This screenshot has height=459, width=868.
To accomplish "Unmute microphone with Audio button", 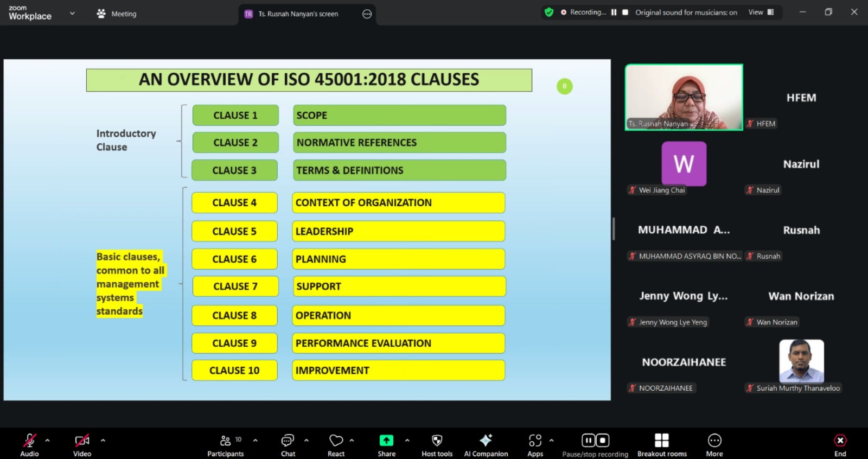I will pos(29,445).
